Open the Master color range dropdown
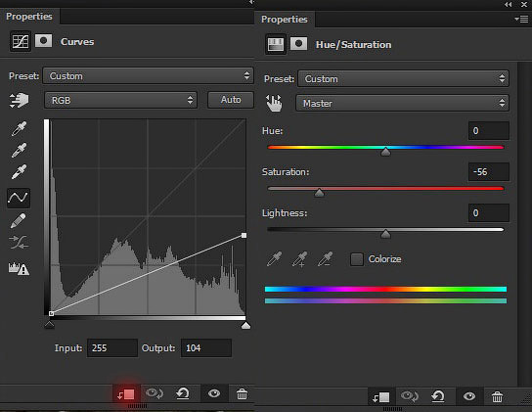 402,103
